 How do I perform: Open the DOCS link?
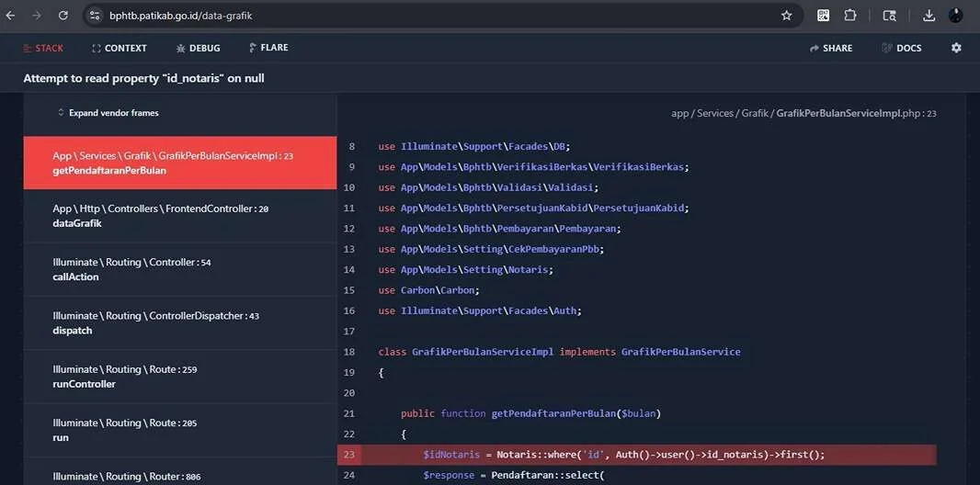point(901,48)
